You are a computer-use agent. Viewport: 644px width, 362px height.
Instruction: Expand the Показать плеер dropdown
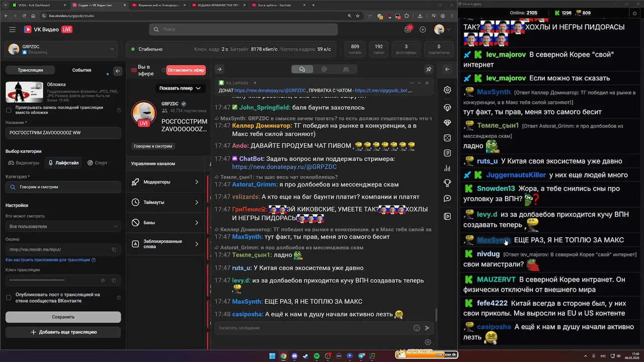[180, 88]
